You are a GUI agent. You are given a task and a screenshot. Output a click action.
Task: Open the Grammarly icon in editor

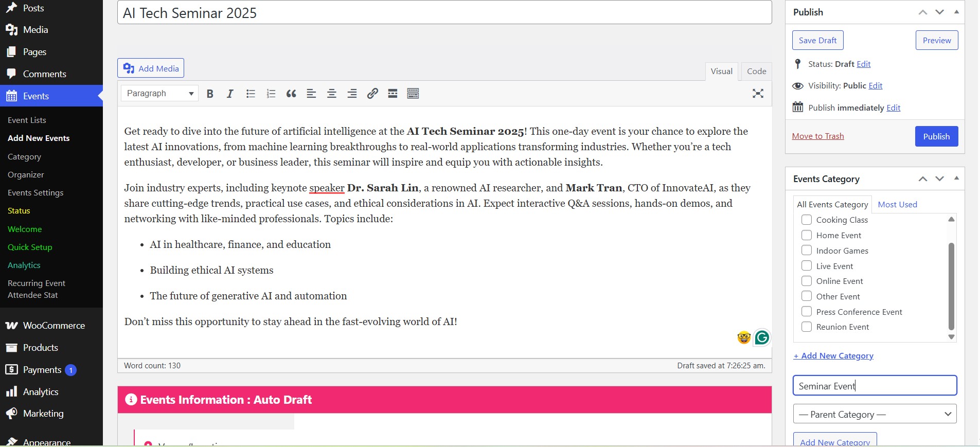pyautogui.click(x=762, y=337)
